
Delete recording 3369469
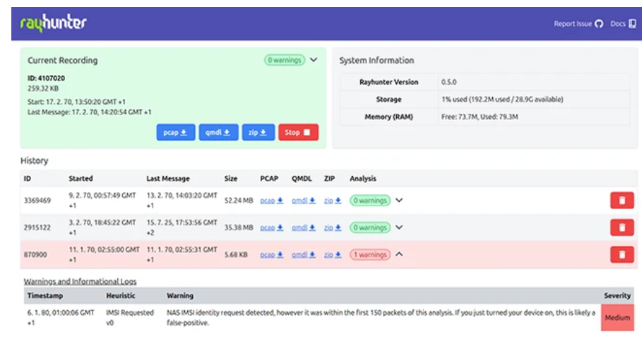click(x=622, y=201)
